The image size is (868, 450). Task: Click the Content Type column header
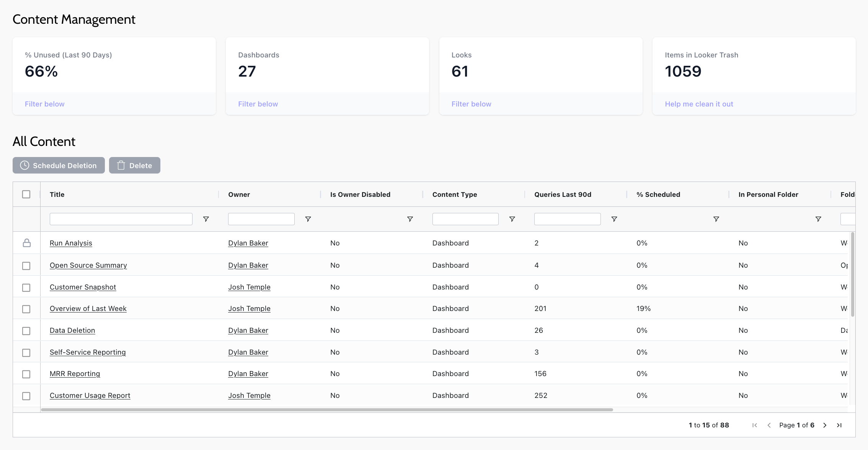454,195
